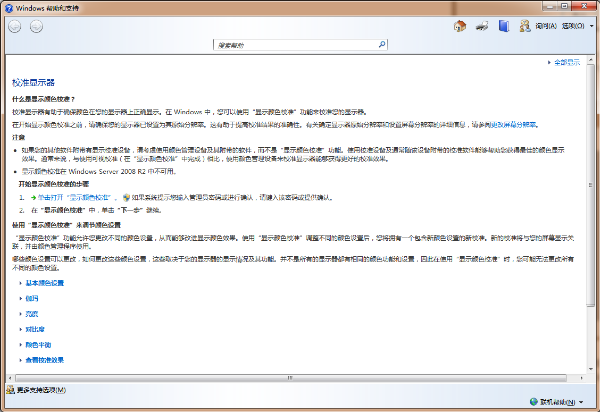Expand the 亮度 section

point(32,314)
